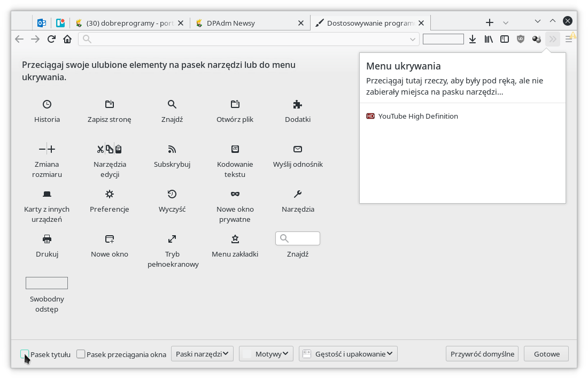Open the library bookshelf toolbar icon
Viewport: 588px width, 379px height.
(x=488, y=39)
